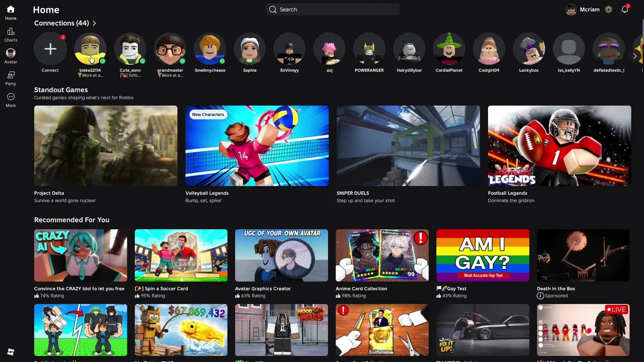Open the Gay Test game thumbnail
Viewport: 644px width, 362px height.
482,255
